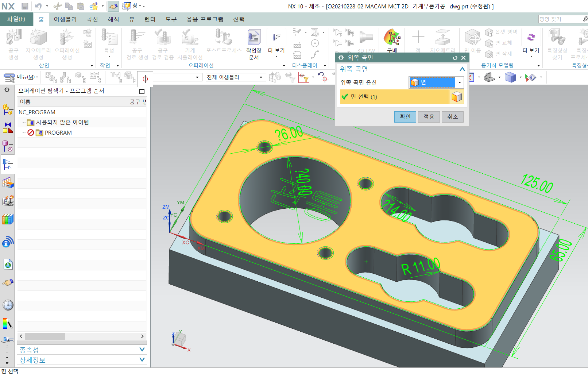
Task: Click the Paste clipboard icon
Action: point(81,6)
